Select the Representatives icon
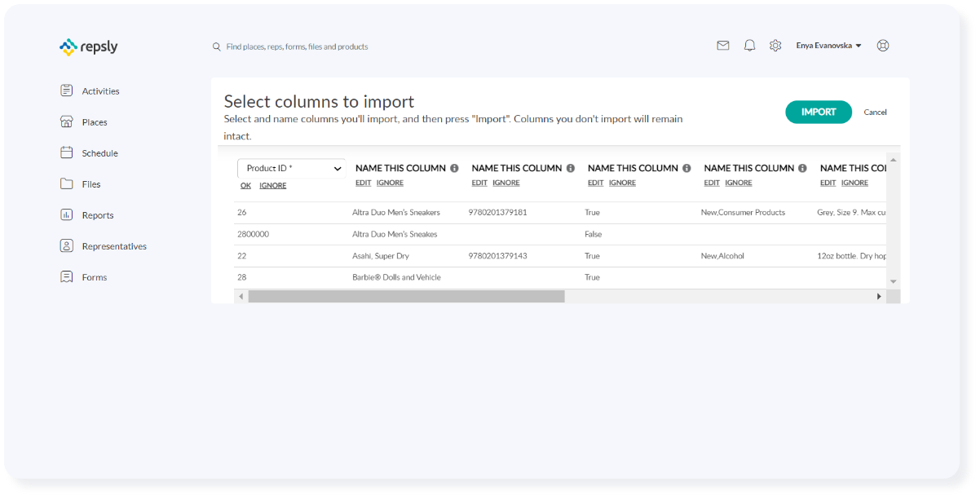 (x=66, y=245)
